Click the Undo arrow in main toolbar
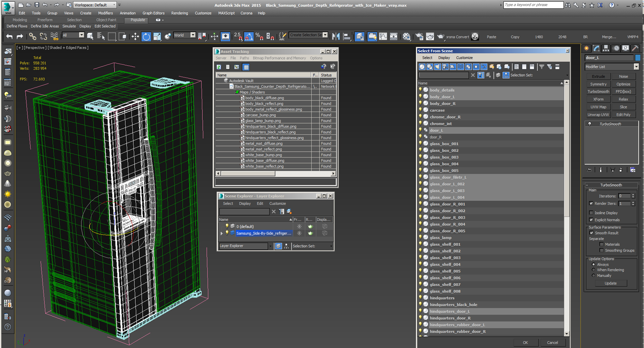The height and width of the screenshot is (348, 644). pyautogui.click(x=9, y=37)
